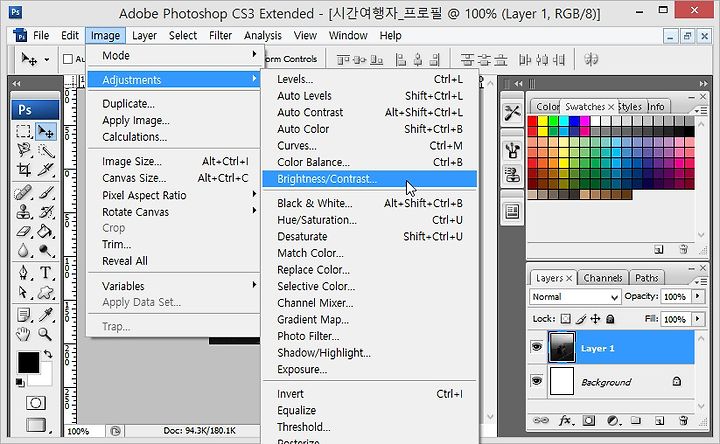
Task: Switch to the Paths tab
Action: [x=647, y=278]
